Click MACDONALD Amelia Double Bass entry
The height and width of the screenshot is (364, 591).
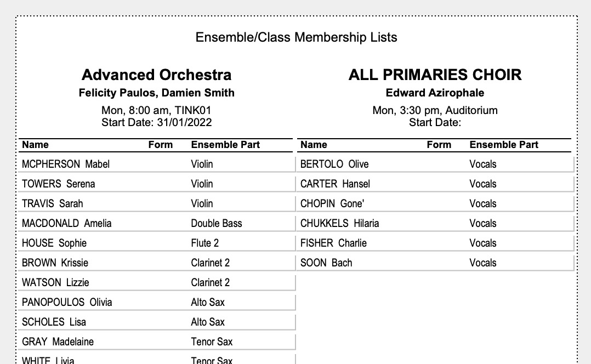[x=156, y=224]
